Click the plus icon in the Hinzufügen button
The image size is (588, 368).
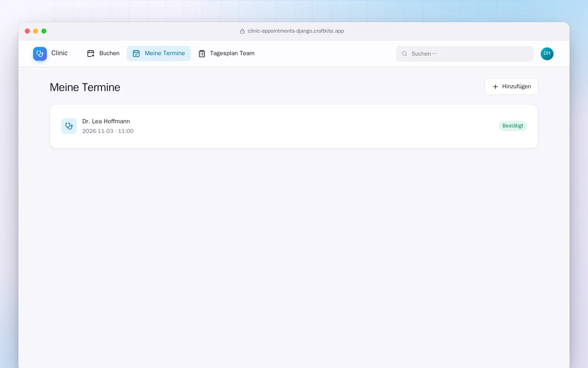[495, 86]
